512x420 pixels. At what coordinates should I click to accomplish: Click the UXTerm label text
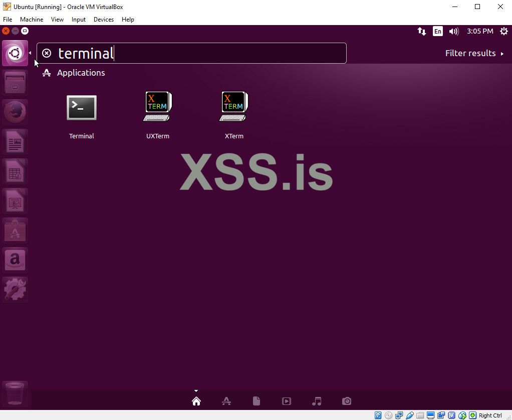pos(158,136)
